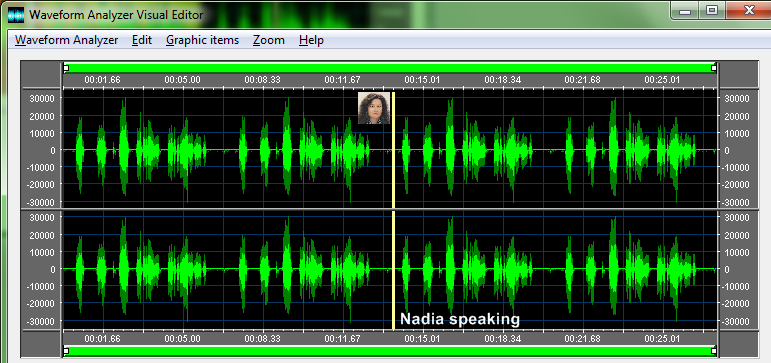Open the Help menu
Screen dimensions: 771x363
tap(311, 40)
